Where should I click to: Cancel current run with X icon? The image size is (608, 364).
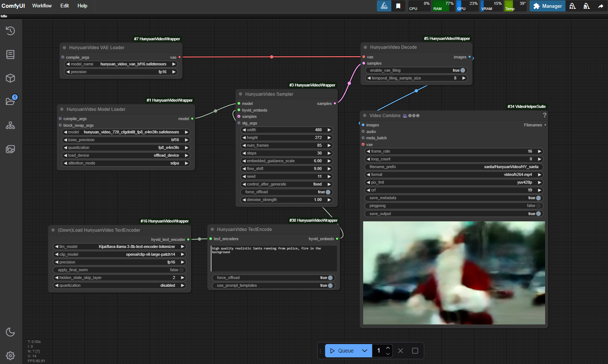click(x=401, y=351)
